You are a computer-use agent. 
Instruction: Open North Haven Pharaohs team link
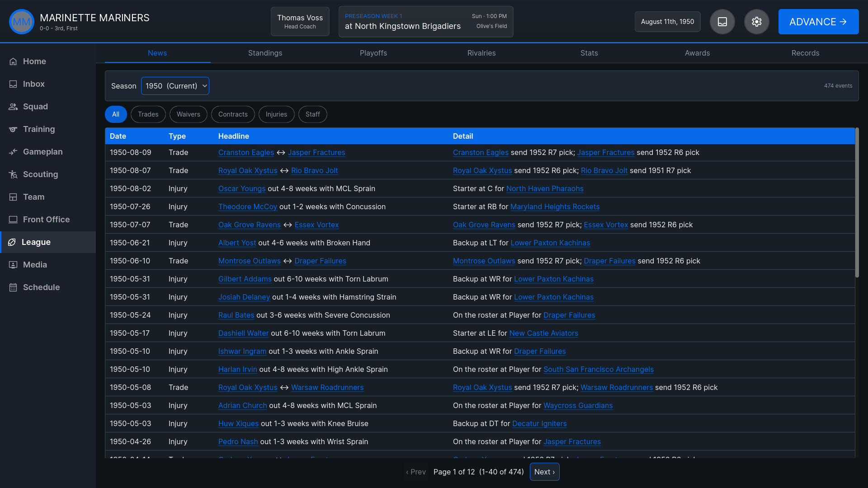pyautogui.click(x=545, y=188)
